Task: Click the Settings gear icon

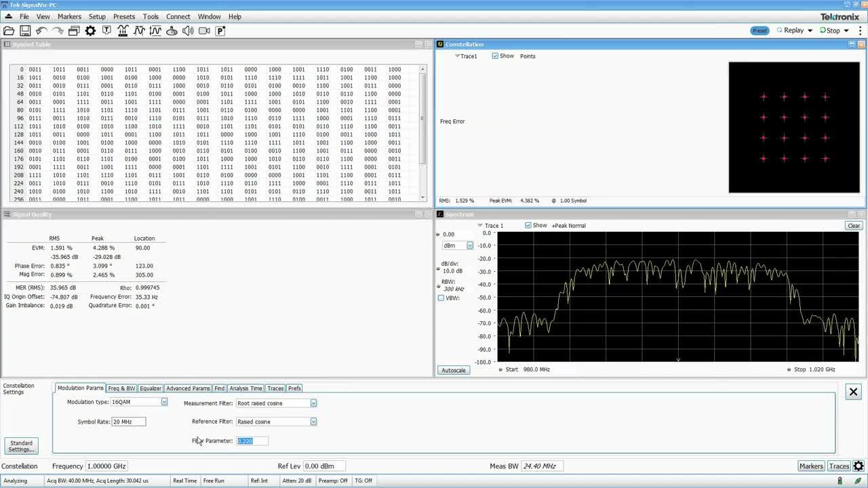Action: pos(90,30)
